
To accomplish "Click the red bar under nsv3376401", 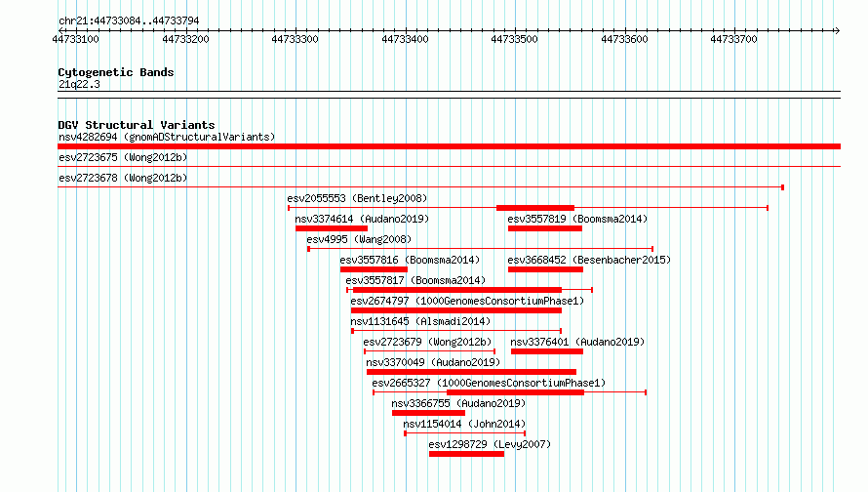I will coord(547,351).
